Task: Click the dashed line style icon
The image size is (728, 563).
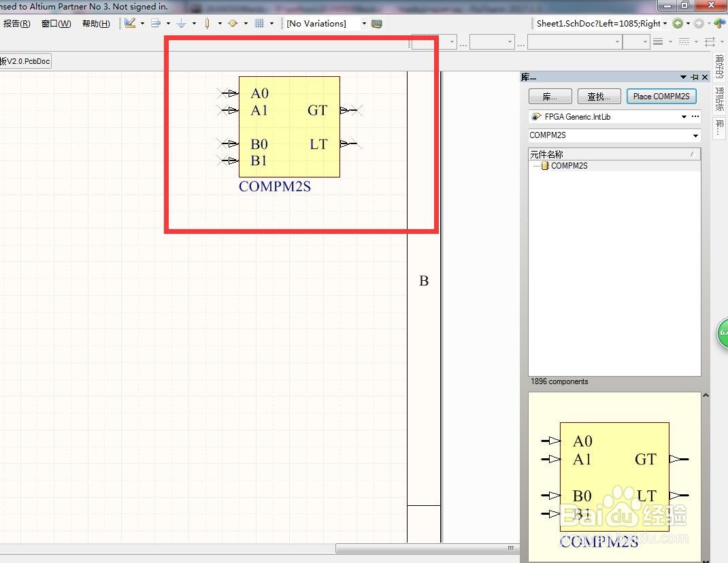Action: click(684, 41)
